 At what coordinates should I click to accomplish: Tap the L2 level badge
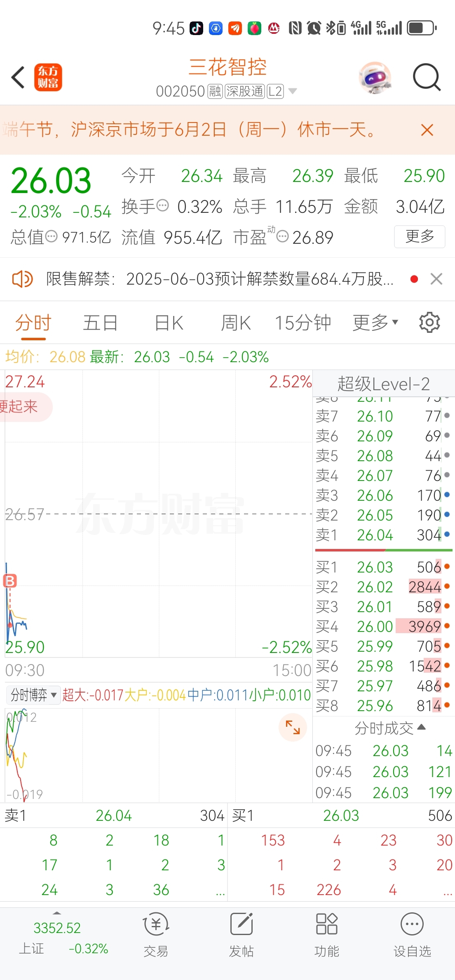(275, 91)
